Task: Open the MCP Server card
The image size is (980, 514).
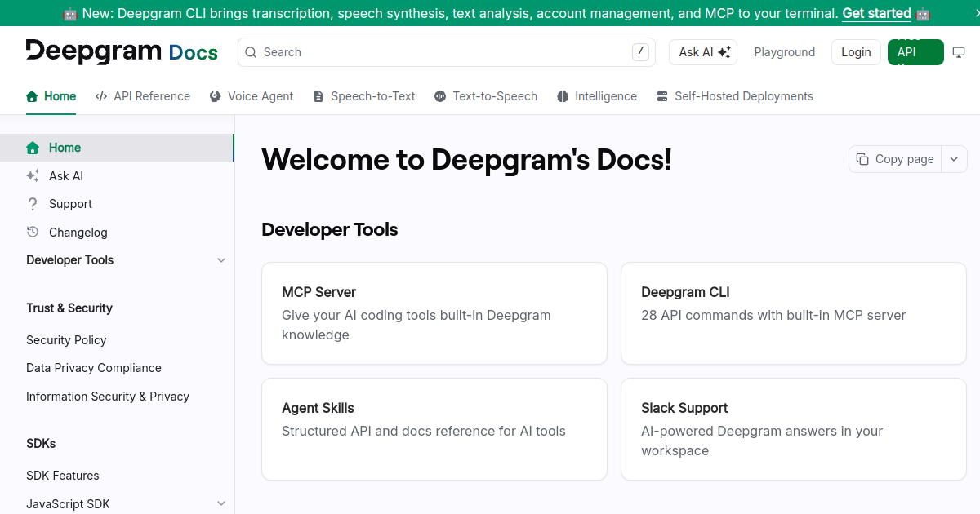Action: [x=434, y=313]
